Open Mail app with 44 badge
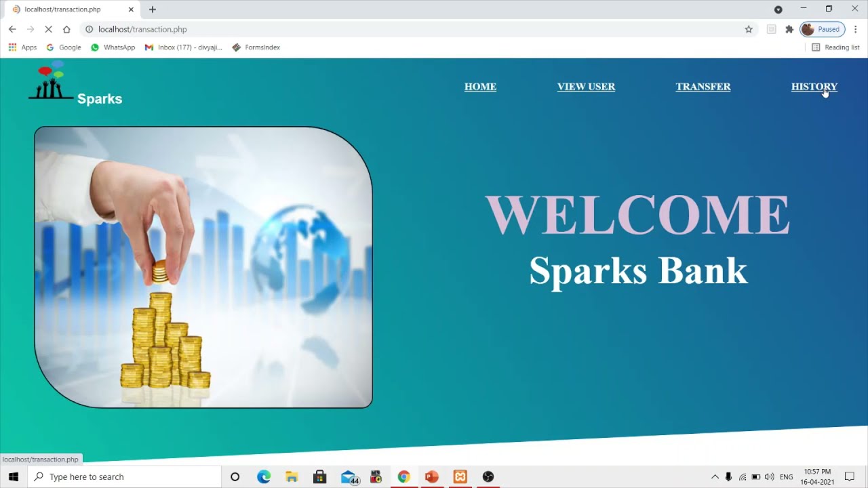 pos(349,476)
